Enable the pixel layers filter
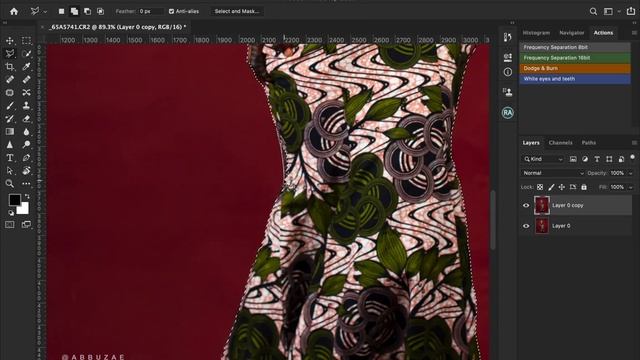The image size is (640, 360). click(573, 159)
